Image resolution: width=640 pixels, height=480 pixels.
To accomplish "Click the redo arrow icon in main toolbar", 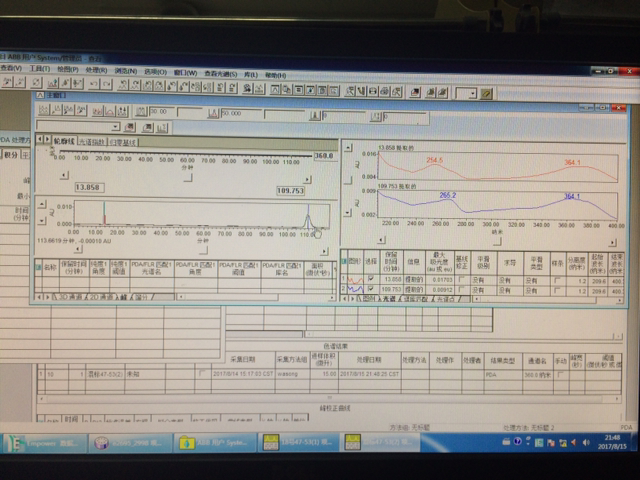I will point(106,84).
